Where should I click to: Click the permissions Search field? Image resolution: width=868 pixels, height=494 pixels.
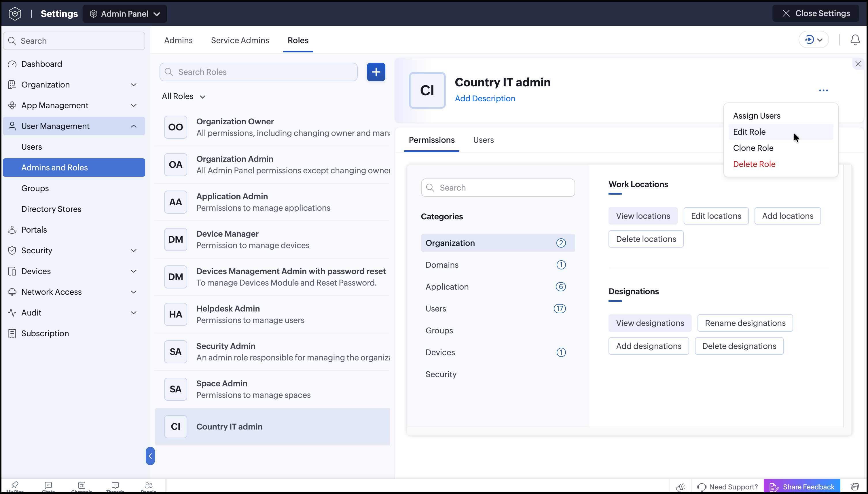tap(498, 188)
